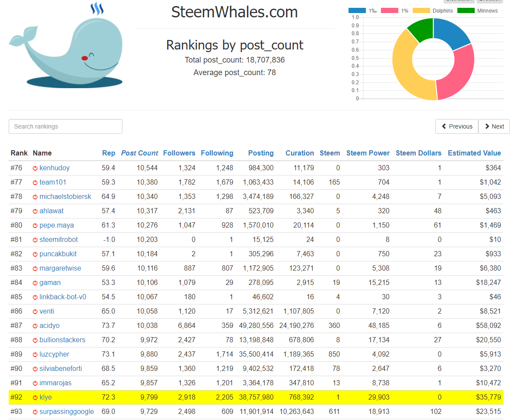This screenshot has height=420, width=510.
Task: Click the power icon beside acidyo
Action: tap(35, 326)
